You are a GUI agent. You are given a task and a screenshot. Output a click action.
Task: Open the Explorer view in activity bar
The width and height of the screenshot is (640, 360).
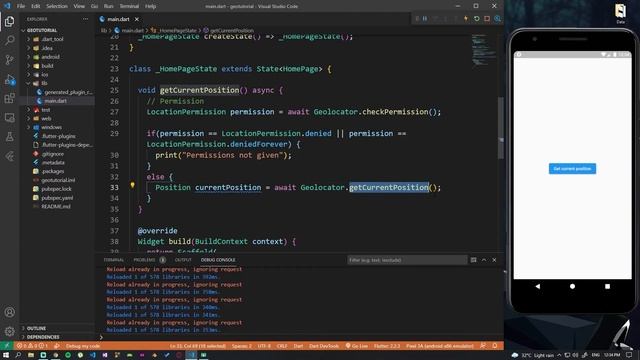9,21
